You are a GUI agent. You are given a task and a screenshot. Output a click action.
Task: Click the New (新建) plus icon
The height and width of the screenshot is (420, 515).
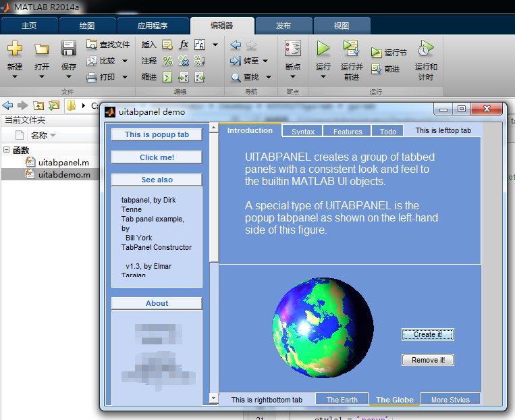15,48
